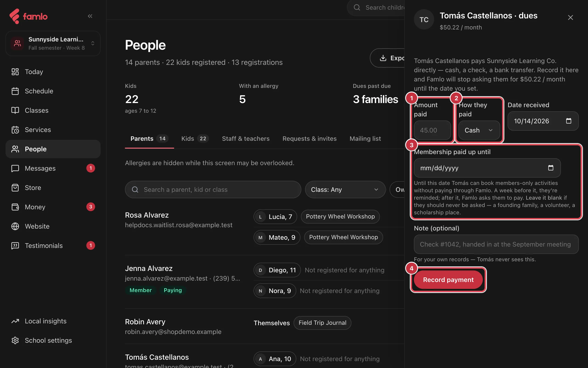Open the Class: Any filter dropdown

point(345,189)
